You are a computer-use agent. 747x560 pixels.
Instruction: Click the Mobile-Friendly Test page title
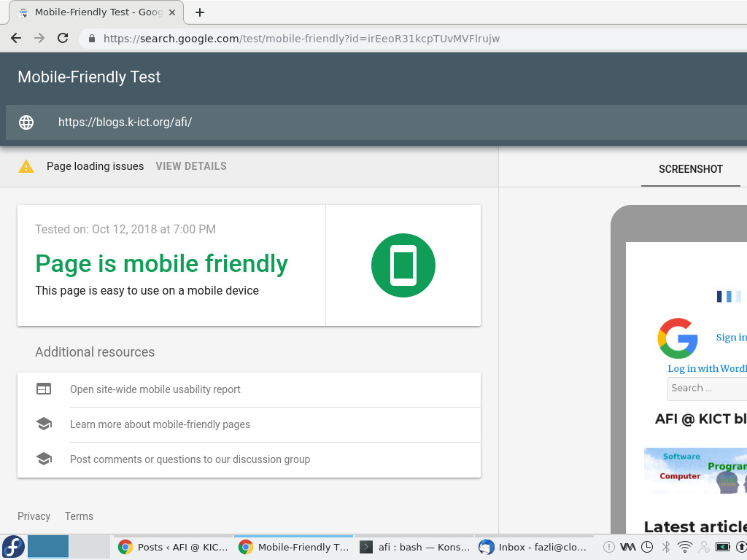point(89,77)
